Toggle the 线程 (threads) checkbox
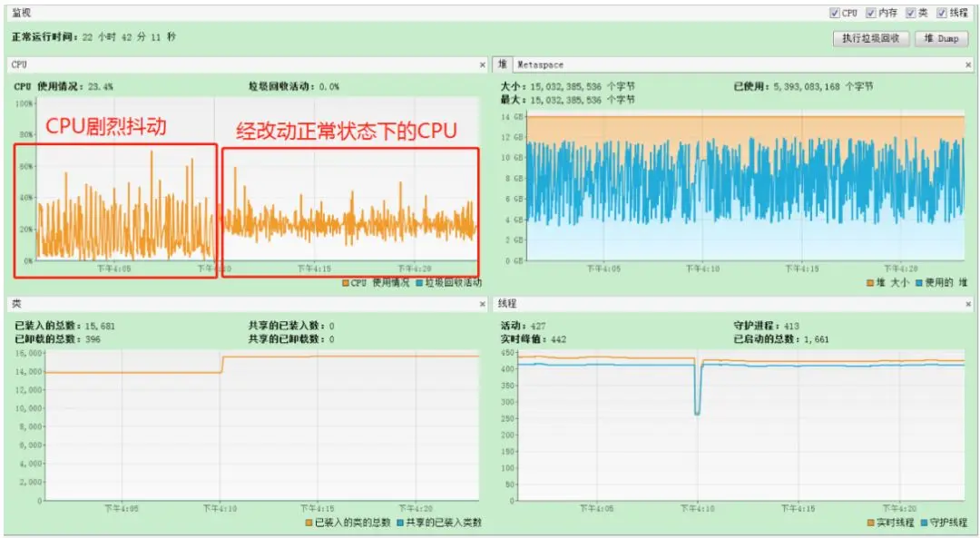 [942, 13]
